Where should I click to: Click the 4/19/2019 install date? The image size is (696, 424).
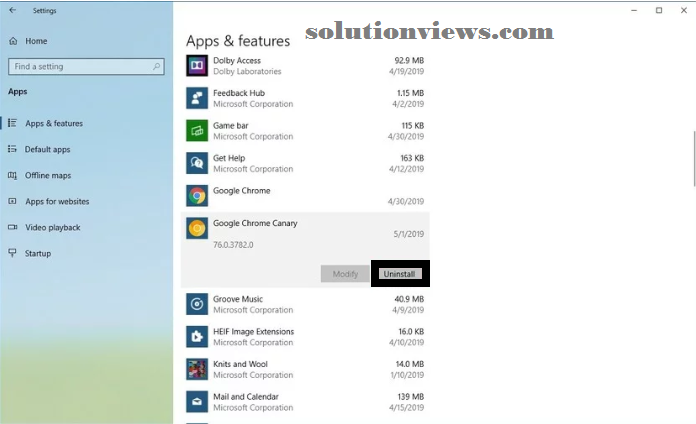pos(406,71)
